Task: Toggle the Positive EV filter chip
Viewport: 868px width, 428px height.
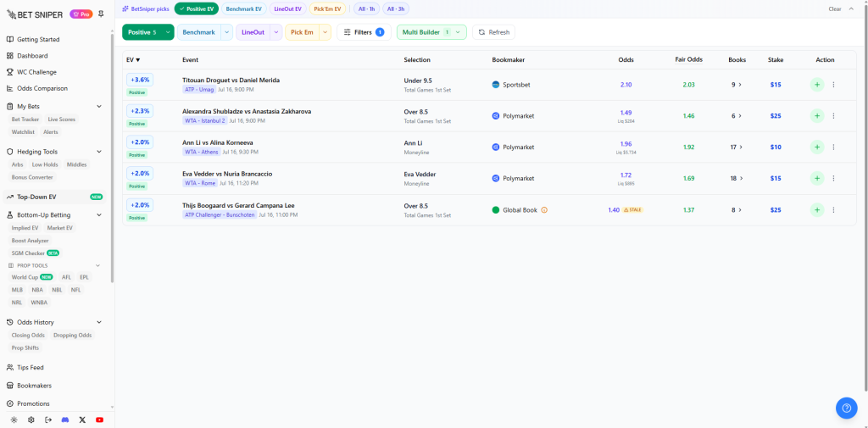Action: click(197, 8)
